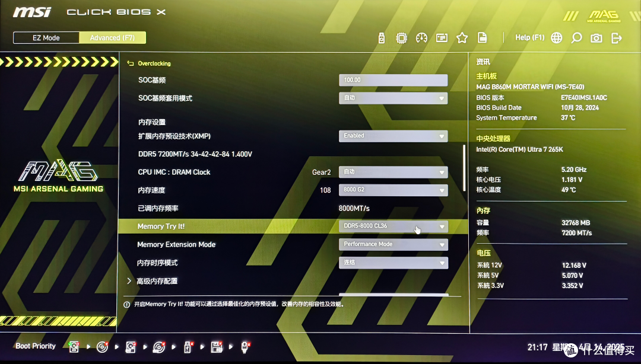Click the SOC基频 label
The width and height of the screenshot is (641, 364).
click(152, 80)
